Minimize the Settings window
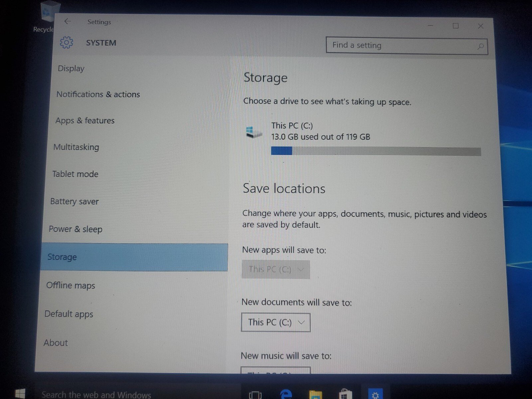The image size is (532, 399). pos(430,26)
